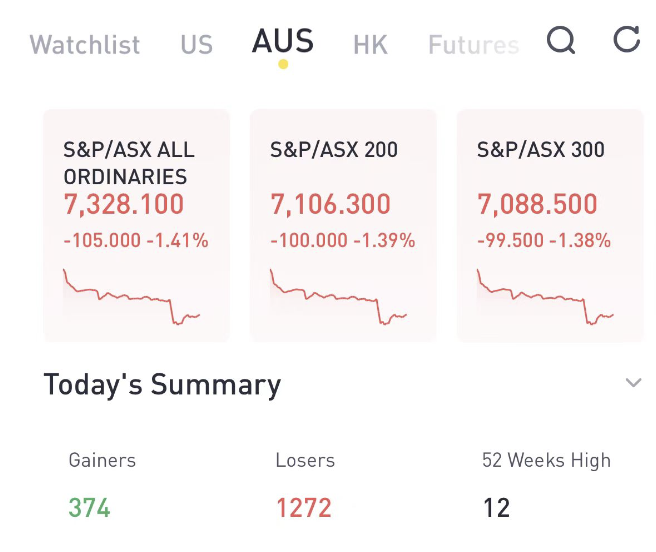Screen dimensions: 656x552
Task: Click the refresh icon
Action: point(626,40)
